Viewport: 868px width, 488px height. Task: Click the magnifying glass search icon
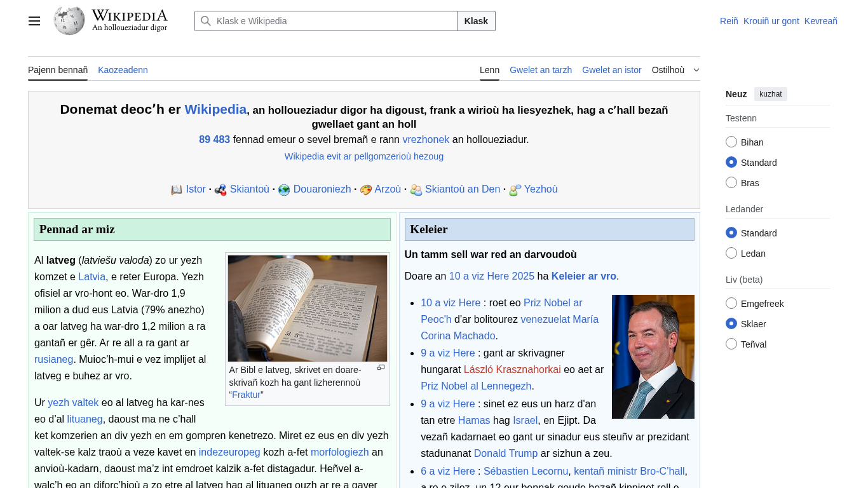[x=205, y=21]
